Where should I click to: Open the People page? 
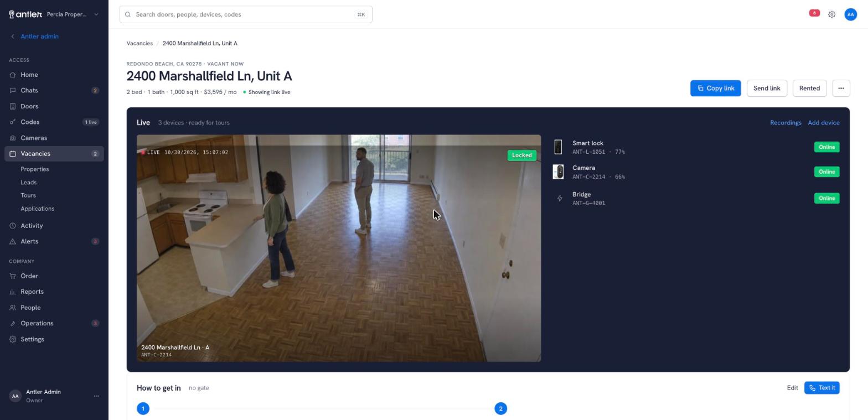tap(54, 308)
